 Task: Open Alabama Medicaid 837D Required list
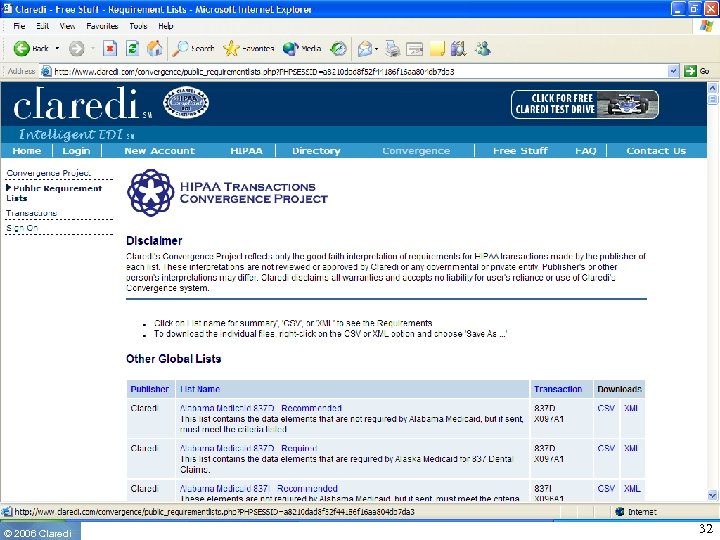[x=248, y=448]
